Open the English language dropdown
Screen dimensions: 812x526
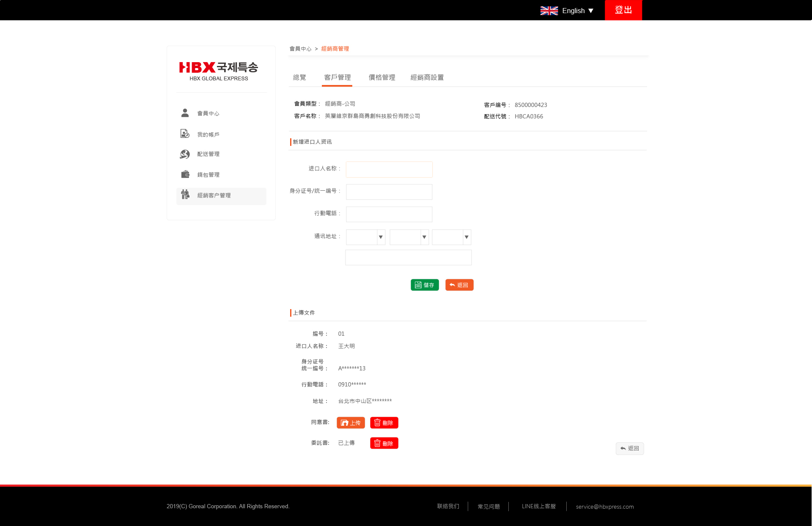[578, 11]
